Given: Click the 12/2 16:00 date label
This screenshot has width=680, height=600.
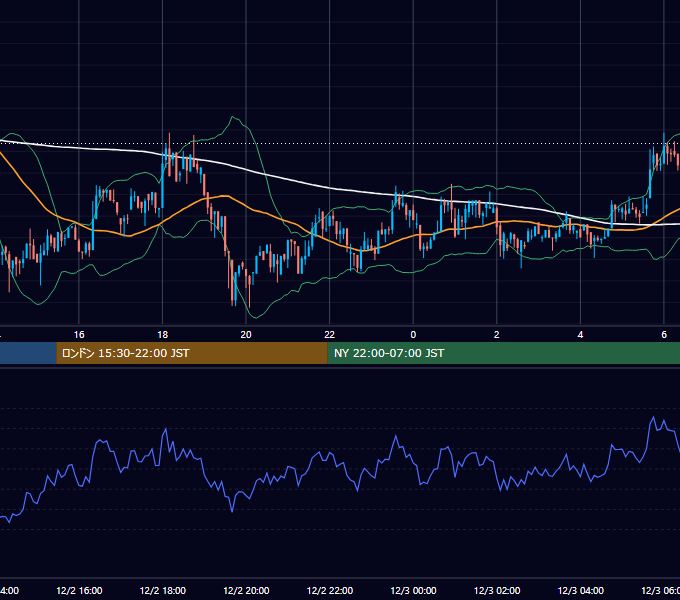Looking at the screenshot, I should click(x=79, y=590).
